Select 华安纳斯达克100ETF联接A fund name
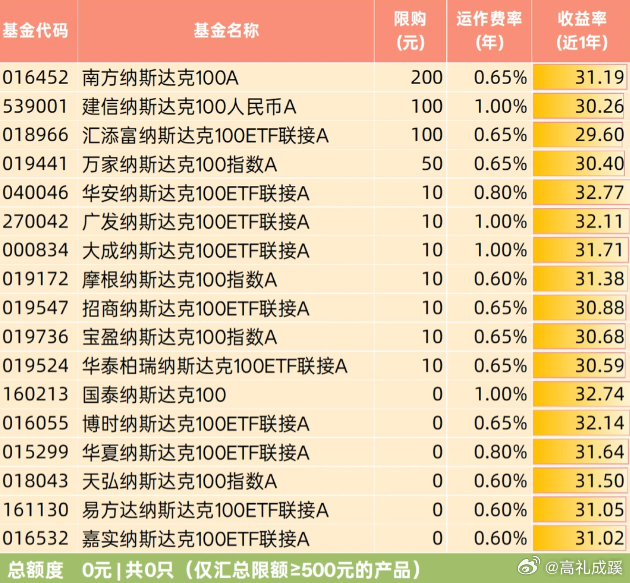This screenshot has height=583, width=630. click(196, 193)
